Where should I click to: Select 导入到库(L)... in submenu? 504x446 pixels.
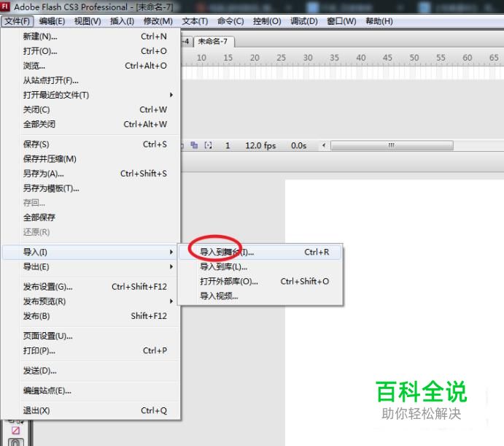coord(260,266)
